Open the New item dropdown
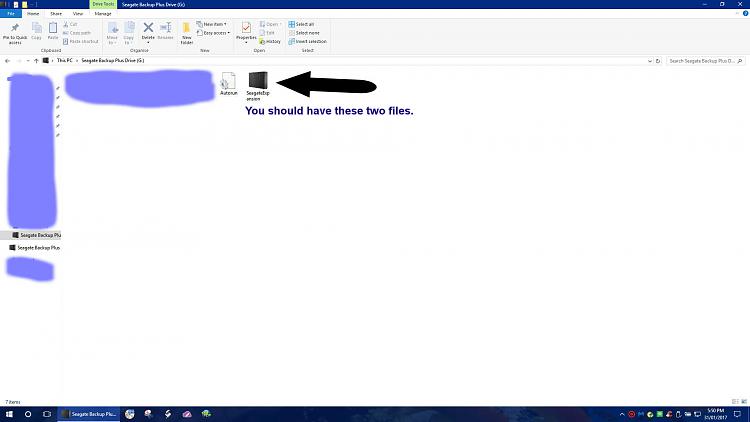This screenshot has height=422, width=750. click(211, 24)
